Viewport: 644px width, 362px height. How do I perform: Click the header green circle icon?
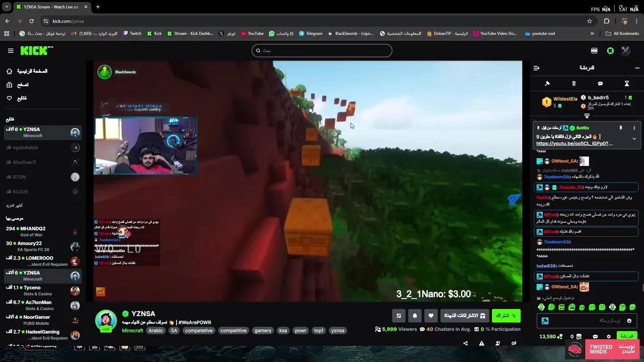[610, 51]
